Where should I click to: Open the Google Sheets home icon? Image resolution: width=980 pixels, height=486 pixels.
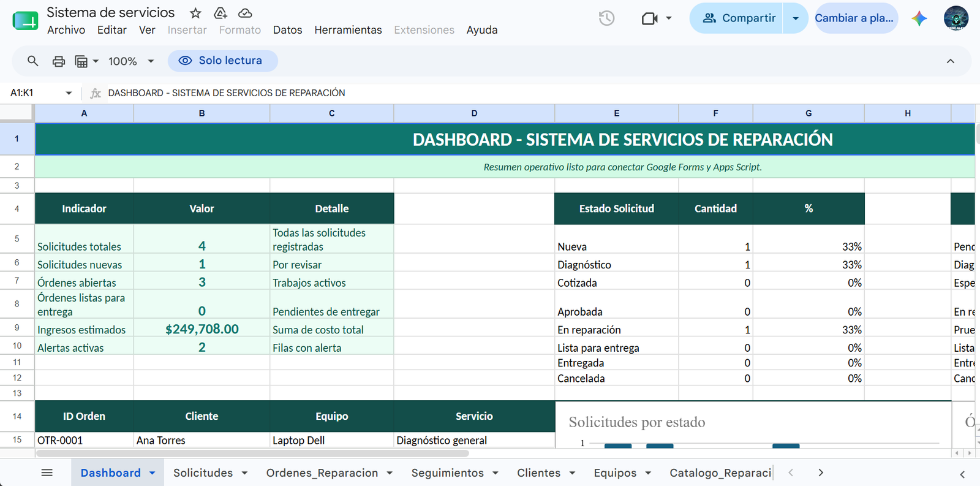coord(25,21)
